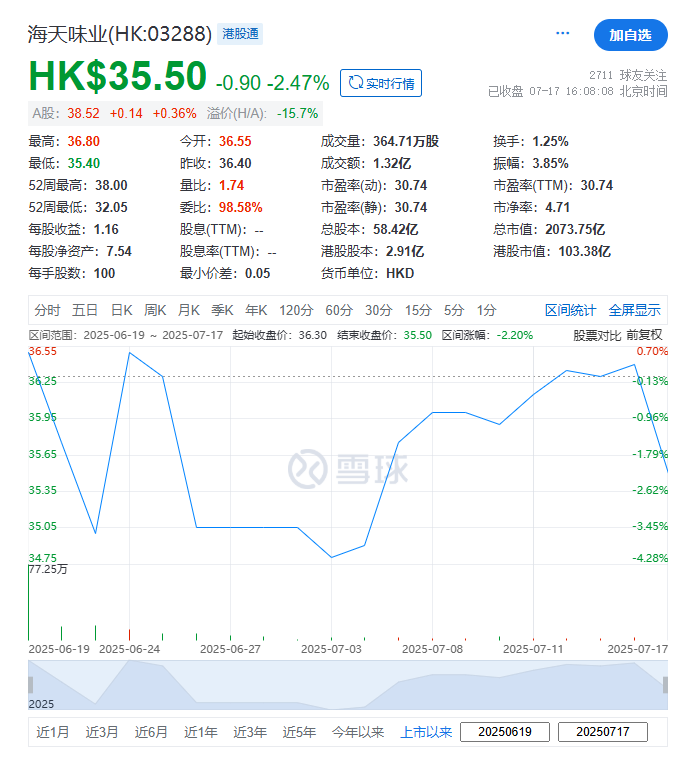Image resolution: width=686 pixels, height=760 pixels.
Task: Select the 上市以来 time range
Action: [426, 732]
